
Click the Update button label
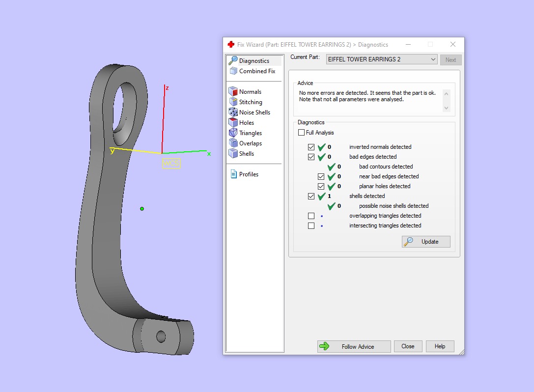[430, 242]
